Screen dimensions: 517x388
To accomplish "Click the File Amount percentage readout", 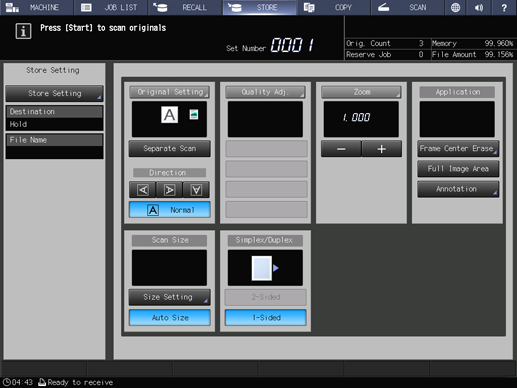I will (x=499, y=54).
